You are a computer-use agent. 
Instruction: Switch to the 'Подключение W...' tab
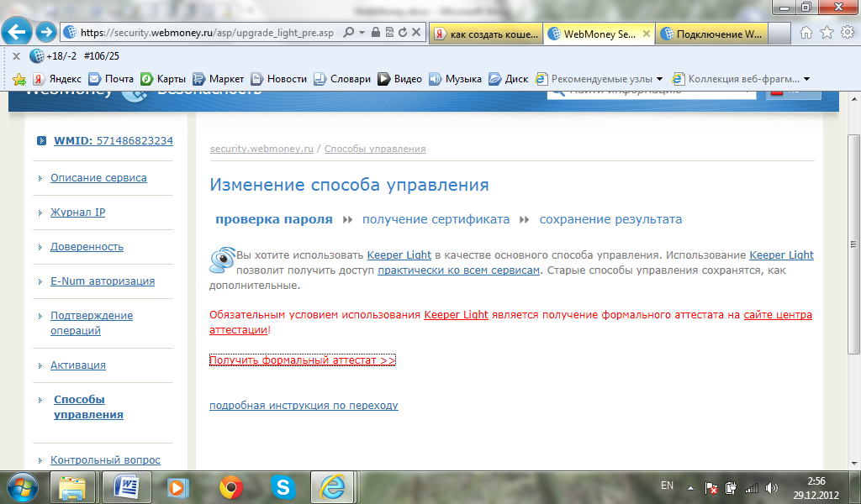[x=711, y=34]
